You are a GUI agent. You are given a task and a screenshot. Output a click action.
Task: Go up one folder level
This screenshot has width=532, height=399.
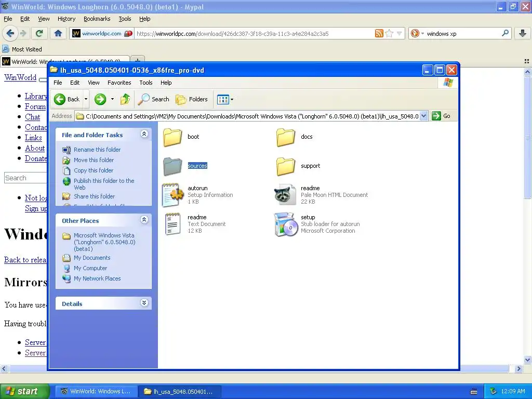pos(125,99)
